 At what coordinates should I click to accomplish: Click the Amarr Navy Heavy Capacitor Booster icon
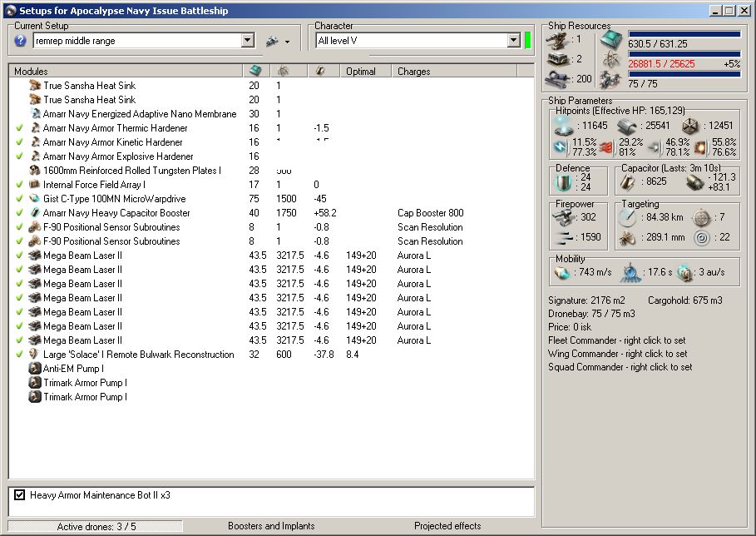click(35, 213)
